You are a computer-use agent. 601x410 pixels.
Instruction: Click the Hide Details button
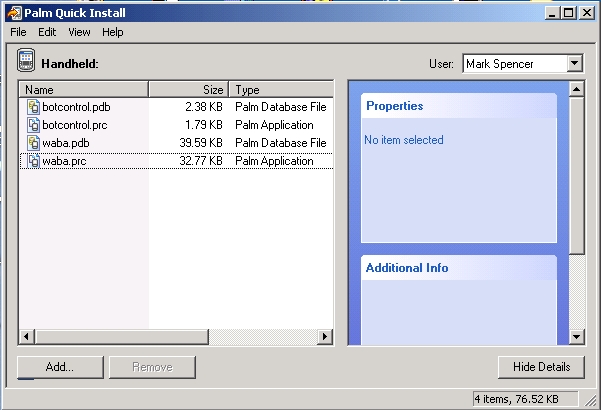(x=541, y=367)
